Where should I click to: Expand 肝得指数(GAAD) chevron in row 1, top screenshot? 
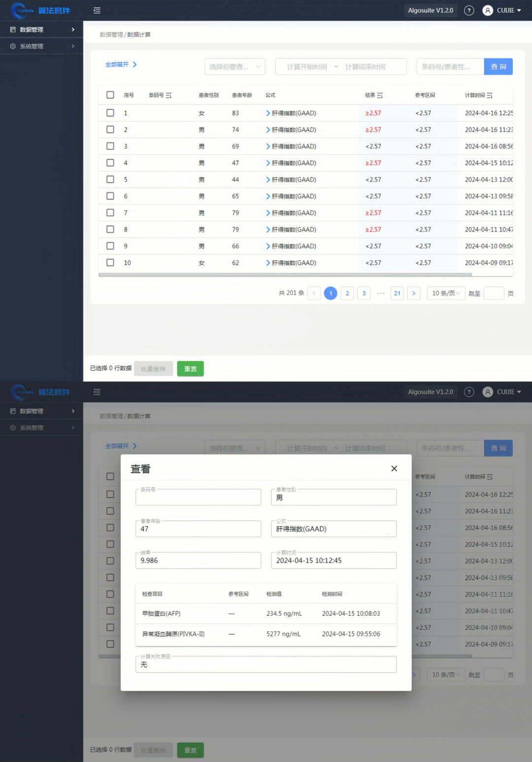click(x=268, y=113)
